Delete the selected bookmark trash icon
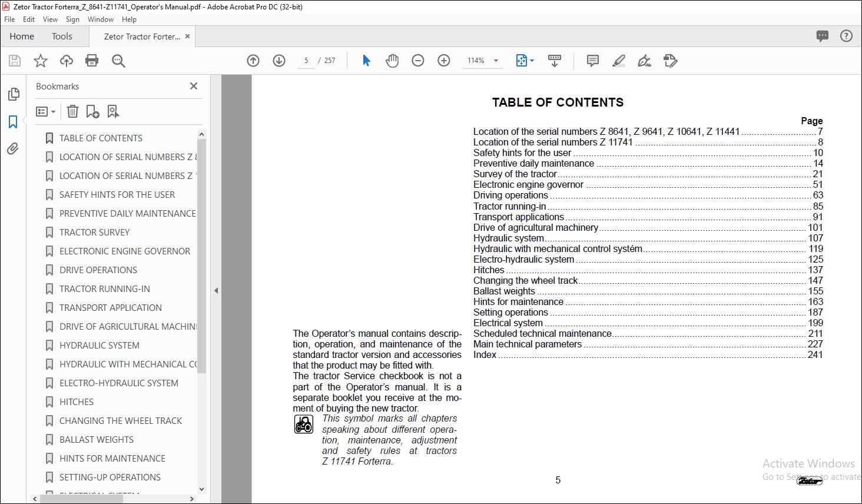The height and width of the screenshot is (504, 862). (x=72, y=111)
